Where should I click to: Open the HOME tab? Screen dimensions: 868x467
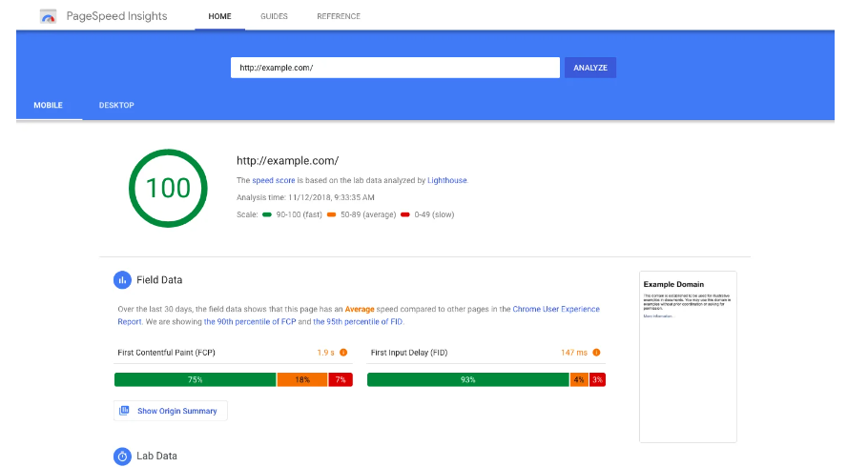pos(219,16)
